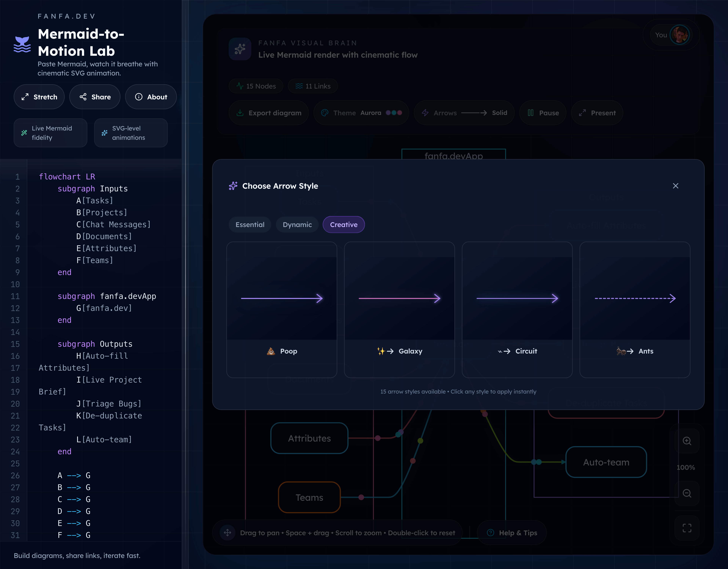Viewport: 728px width, 569px height.
Task: Click the sparkle icon beside FANFA Visual Brain
Action: point(240,49)
